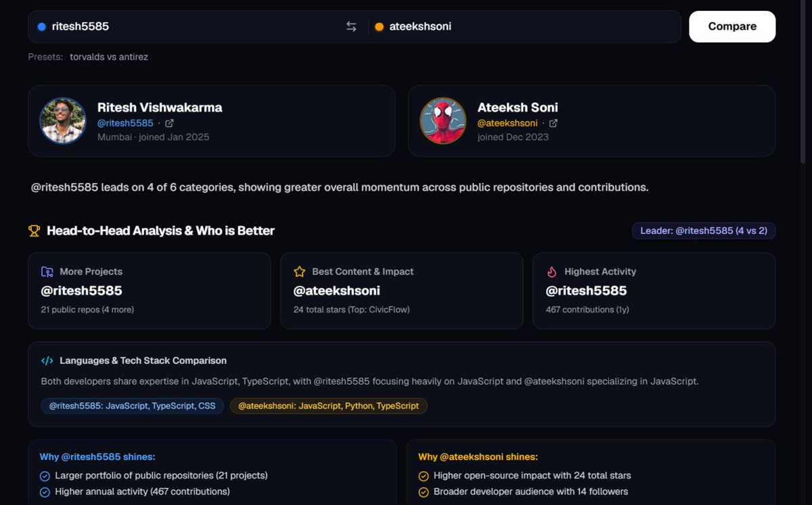Click the Compare button
The image size is (812, 505).
pos(732,26)
